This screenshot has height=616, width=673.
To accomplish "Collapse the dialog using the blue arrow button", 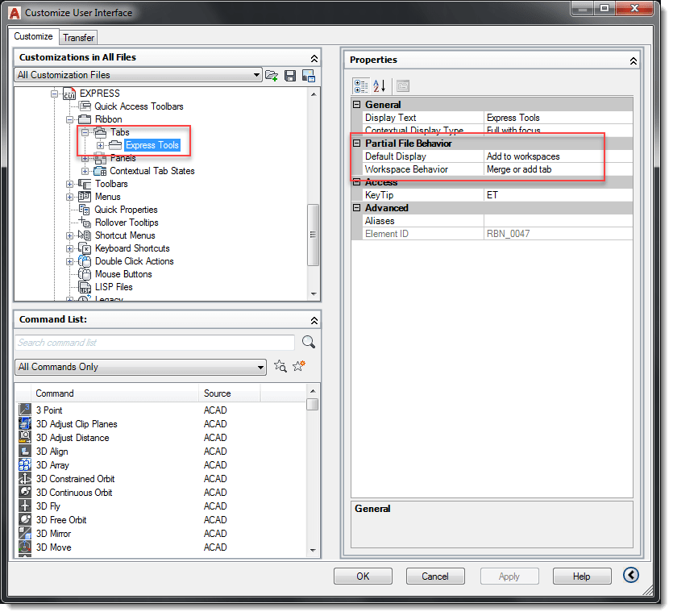I will pos(632,575).
